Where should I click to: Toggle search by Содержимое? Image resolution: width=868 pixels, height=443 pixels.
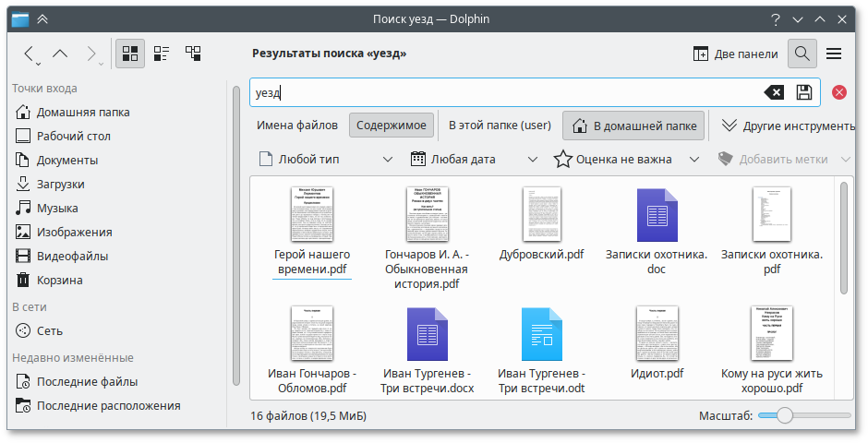[392, 125]
